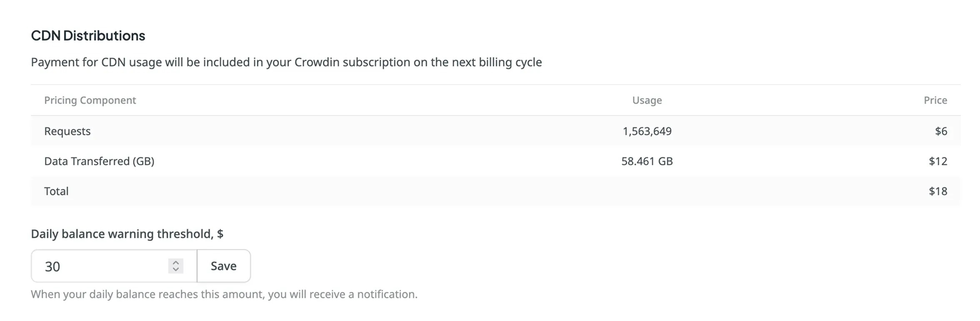Click the stepper down arrow to decrease threshold
980x321 pixels.
point(176,270)
